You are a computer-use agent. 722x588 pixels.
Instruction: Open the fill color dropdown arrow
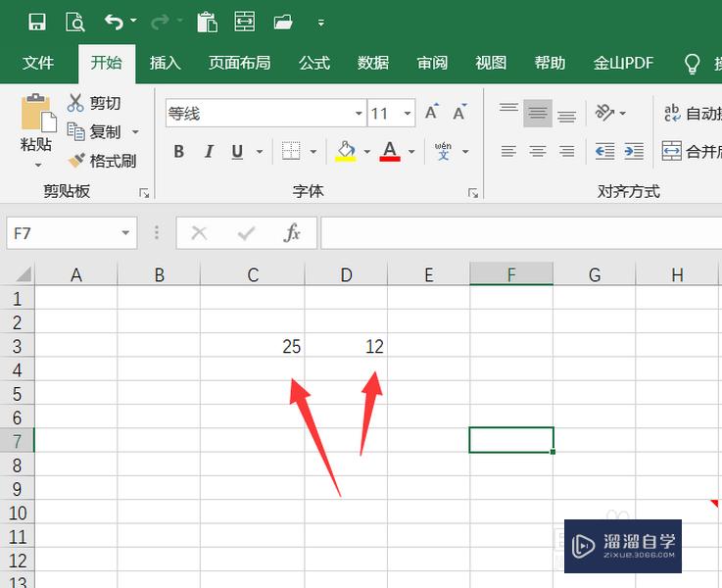[367, 152]
